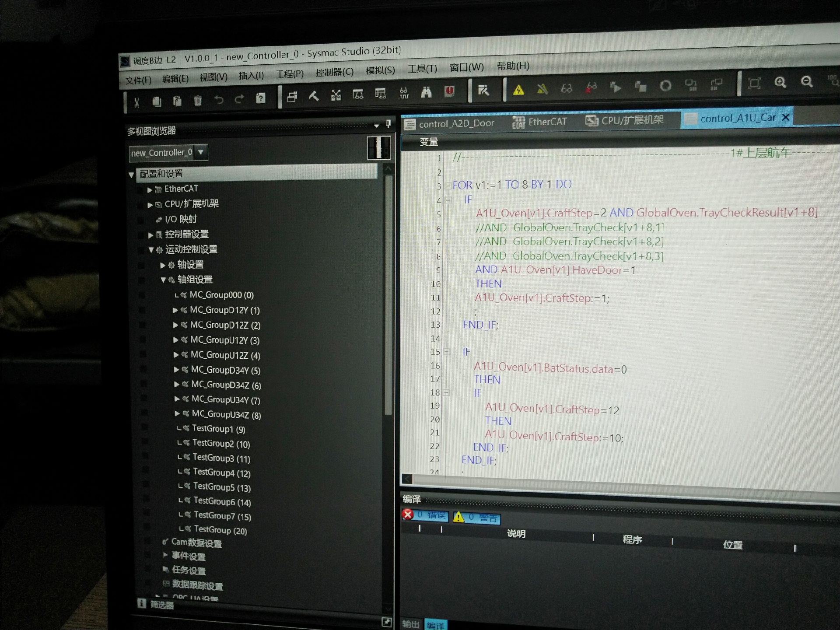Pin the 多视图浏览器 panel
The image size is (840, 630).
point(388,124)
